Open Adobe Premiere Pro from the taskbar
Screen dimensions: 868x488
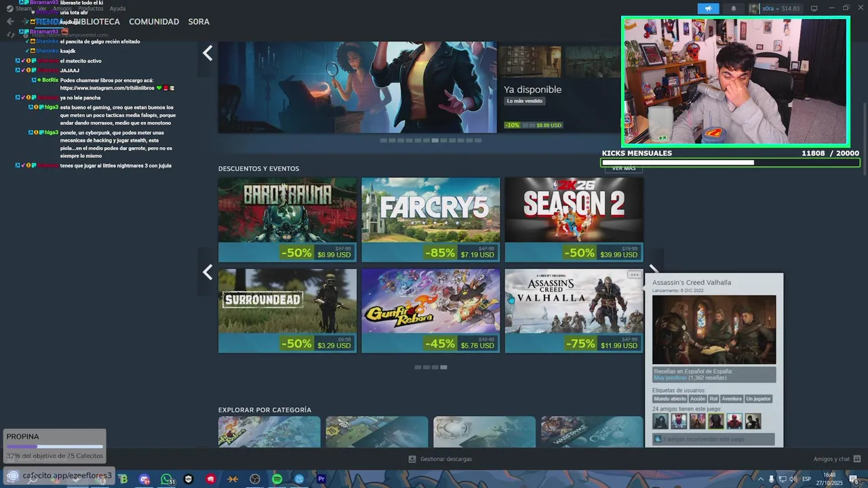pos(321,479)
